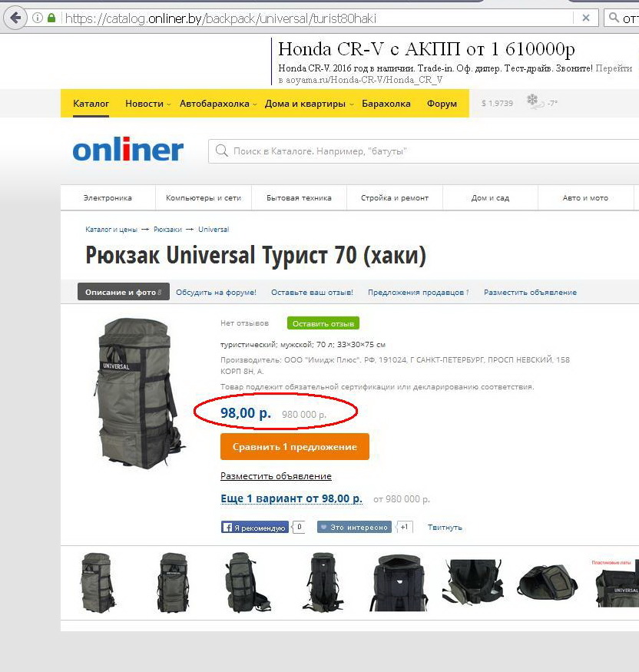Click the Onliner logo
Image resolution: width=639 pixels, height=672 pixels.
(127, 150)
